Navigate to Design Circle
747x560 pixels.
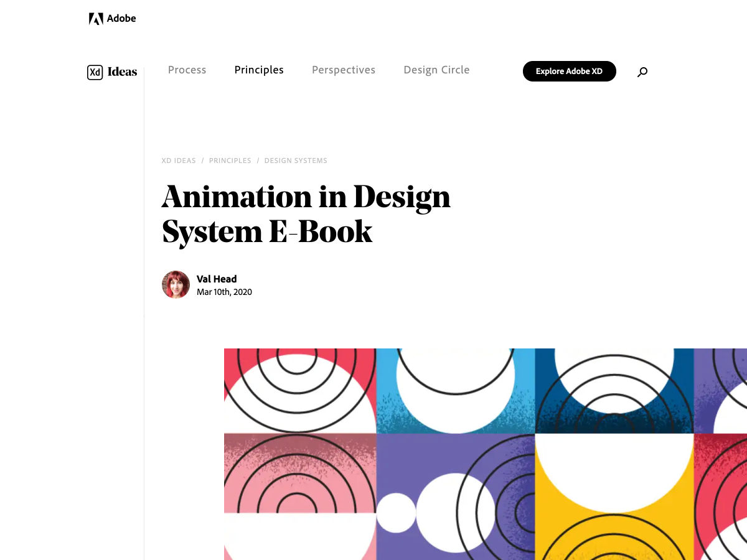coord(436,70)
